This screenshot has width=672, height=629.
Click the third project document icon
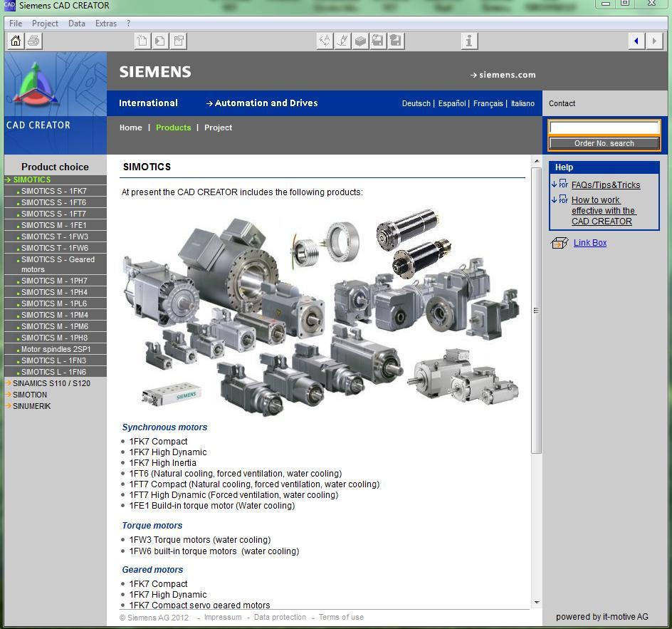tap(178, 41)
